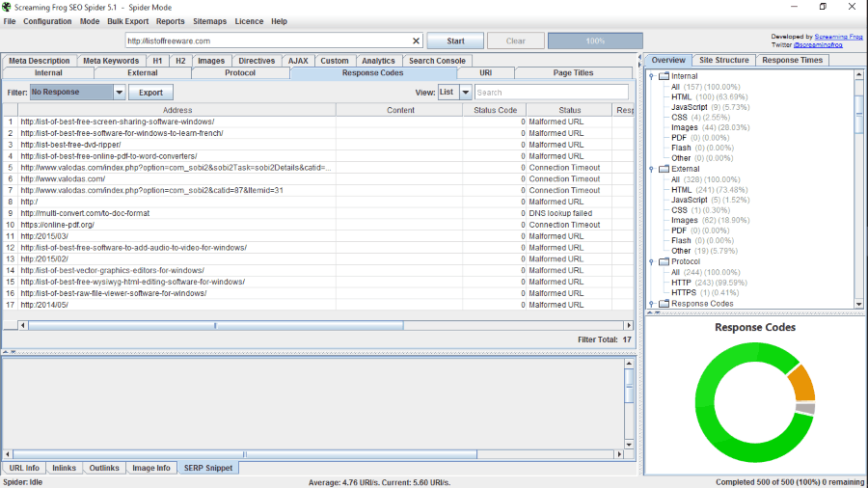Select the row with multi-convert.com/to-doc-format
Screen dimensions: 868x488
coord(319,213)
